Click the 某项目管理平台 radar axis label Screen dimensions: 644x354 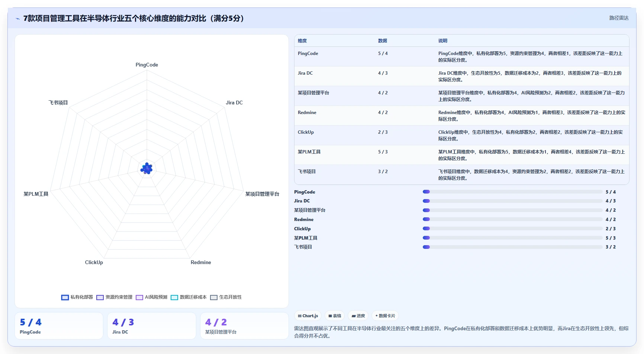pyautogui.click(x=262, y=194)
